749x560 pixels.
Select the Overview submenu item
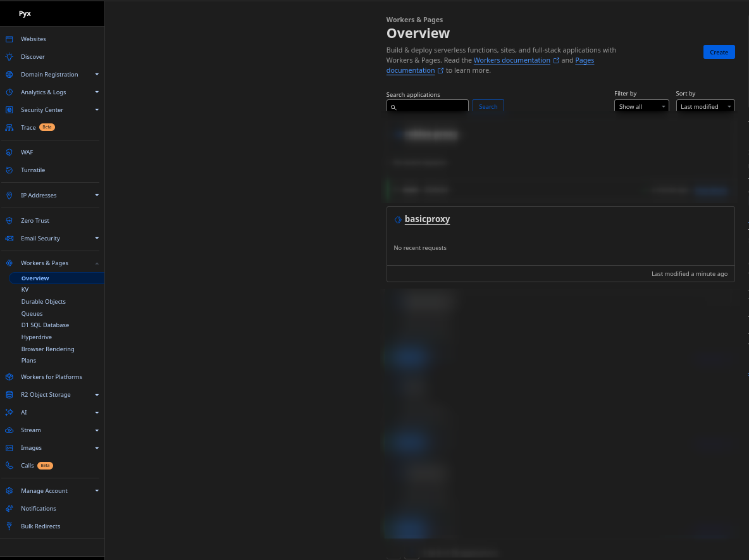pyautogui.click(x=56, y=278)
